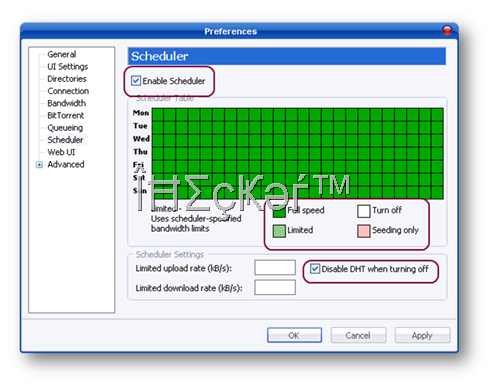The height and width of the screenshot is (392, 497).
Task: Click the 'Turn off' legend label
Action: [x=387, y=210]
